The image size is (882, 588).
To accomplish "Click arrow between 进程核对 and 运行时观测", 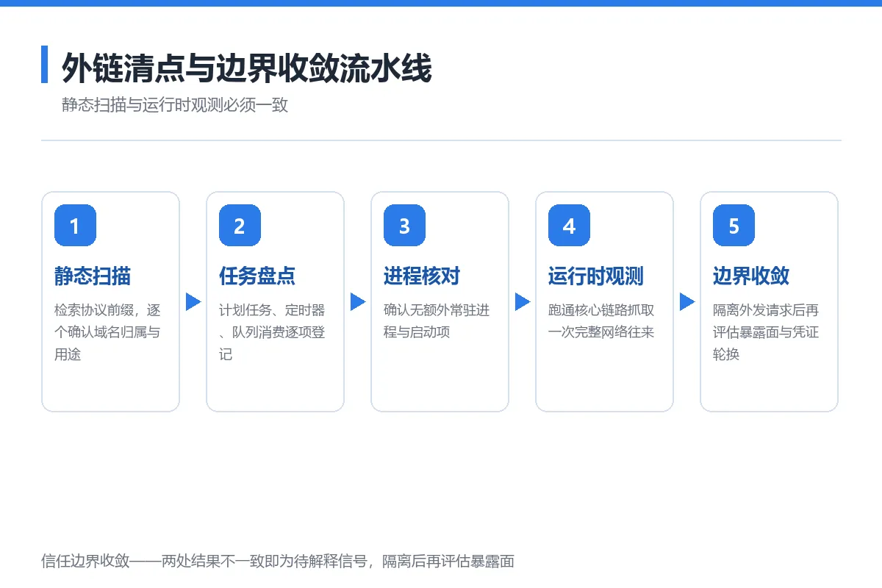I will click(523, 302).
